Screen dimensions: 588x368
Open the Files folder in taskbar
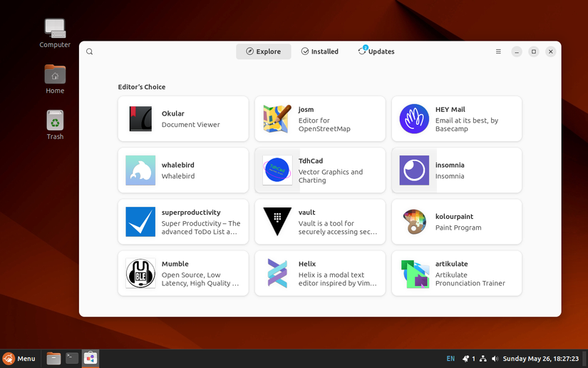[53, 359]
